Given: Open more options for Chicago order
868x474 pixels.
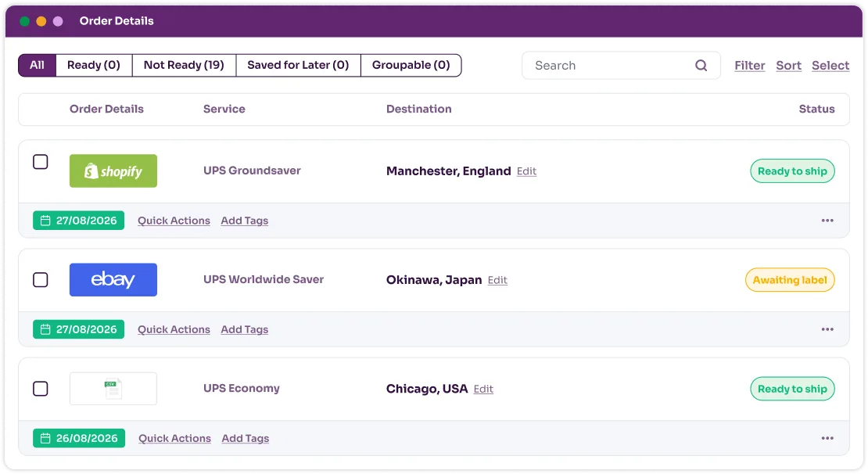Looking at the screenshot, I should tap(827, 438).
